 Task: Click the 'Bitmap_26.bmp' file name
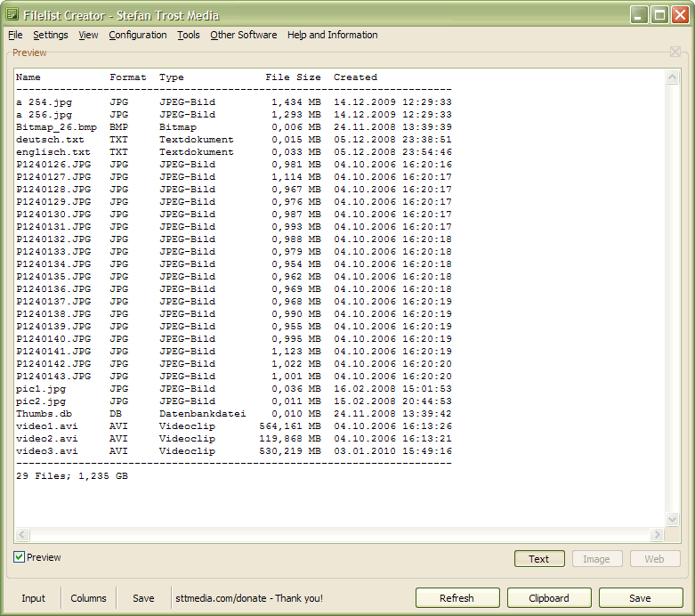[56, 127]
